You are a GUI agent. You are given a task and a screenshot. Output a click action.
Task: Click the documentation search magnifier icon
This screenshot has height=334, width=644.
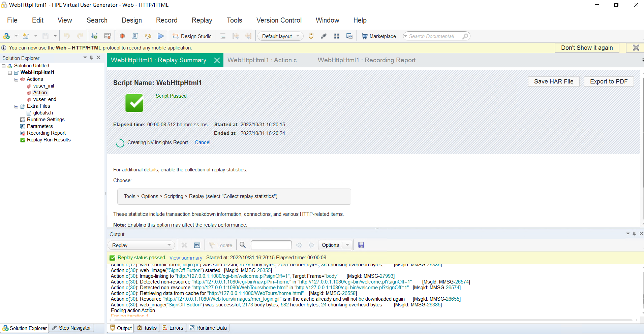[465, 36]
